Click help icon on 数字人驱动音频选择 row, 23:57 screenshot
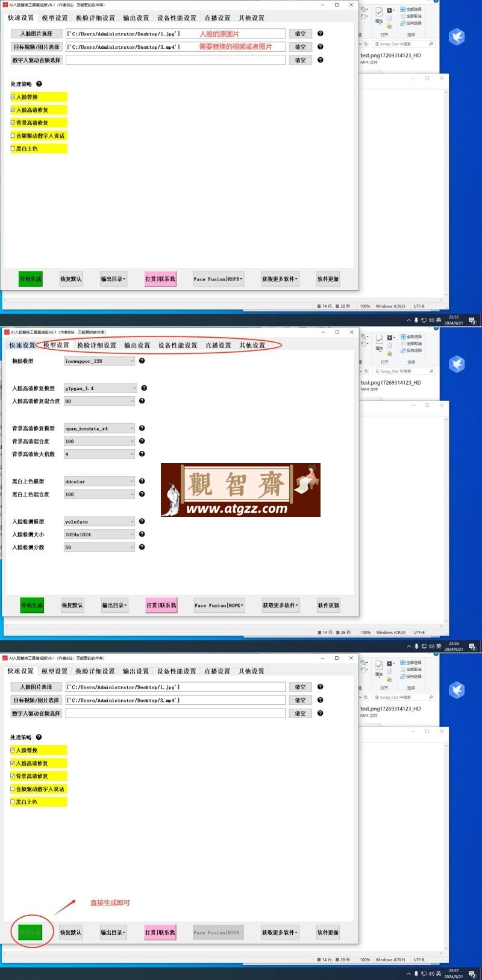The image size is (482, 980). [x=321, y=713]
